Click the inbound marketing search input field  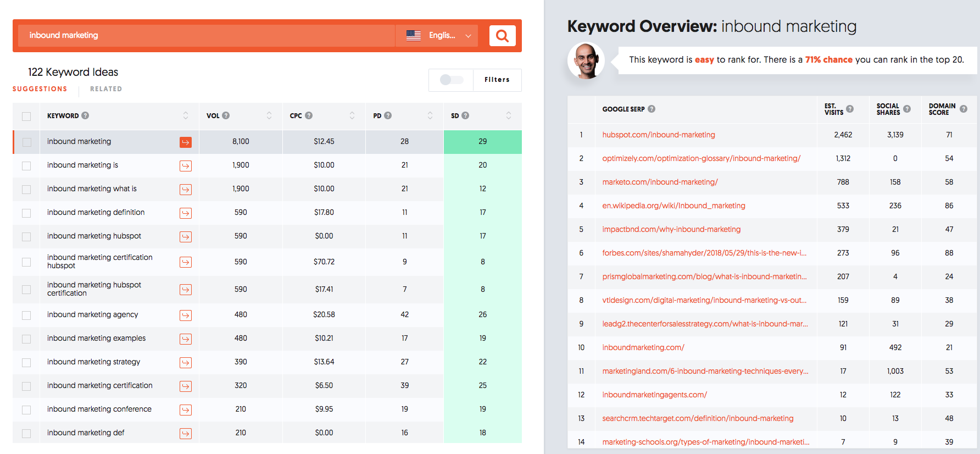coord(207,35)
